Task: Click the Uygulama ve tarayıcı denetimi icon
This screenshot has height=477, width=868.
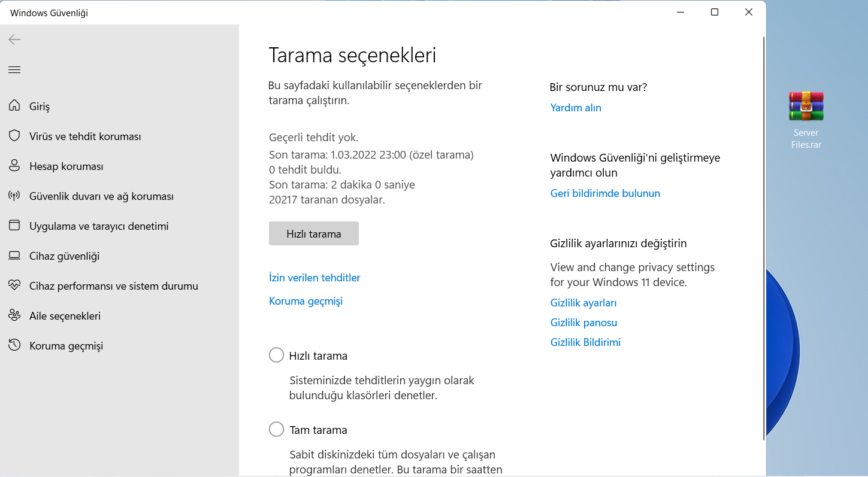Action: [x=14, y=226]
